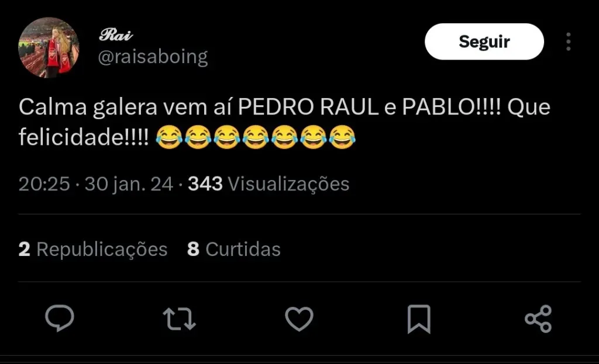This screenshot has height=364, width=599.
Task: Open the @raisaboing handle
Action: [153, 57]
